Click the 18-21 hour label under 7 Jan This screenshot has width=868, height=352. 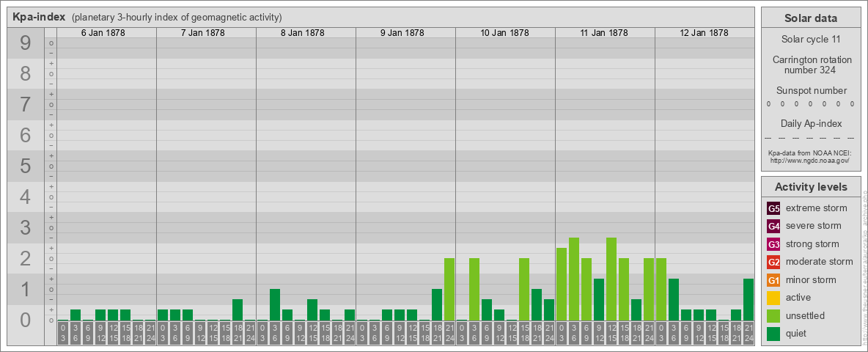(x=238, y=334)
